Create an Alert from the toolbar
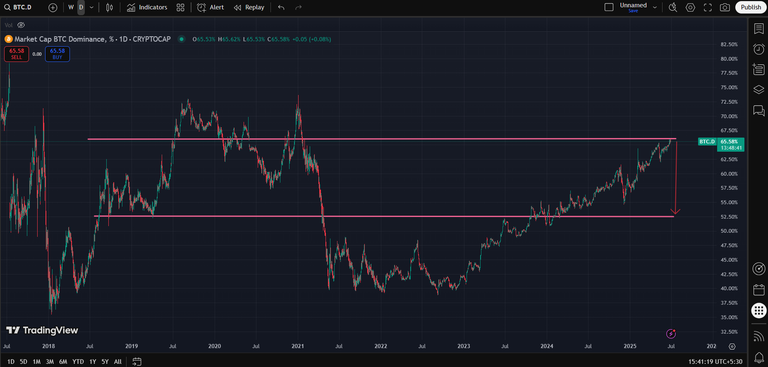The image size is (768, 367). pyautogui.click(x=211, y=7)
